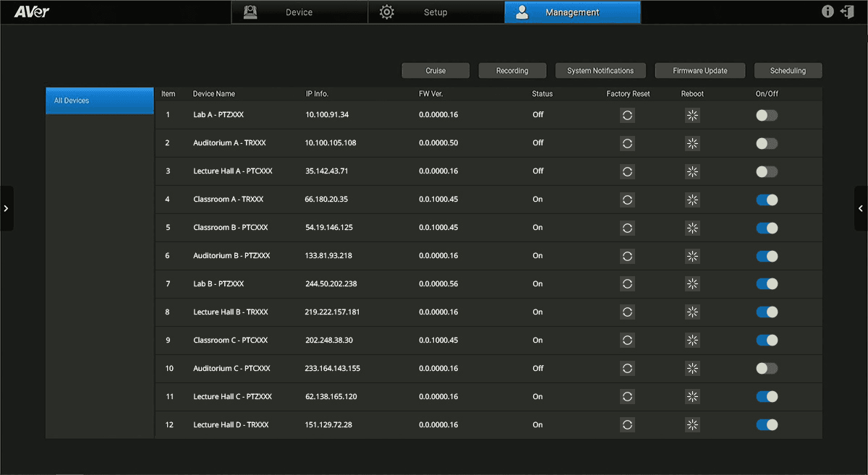Expand the left side panel arrow
Screen dimensions: 868x475
point(7,208)
